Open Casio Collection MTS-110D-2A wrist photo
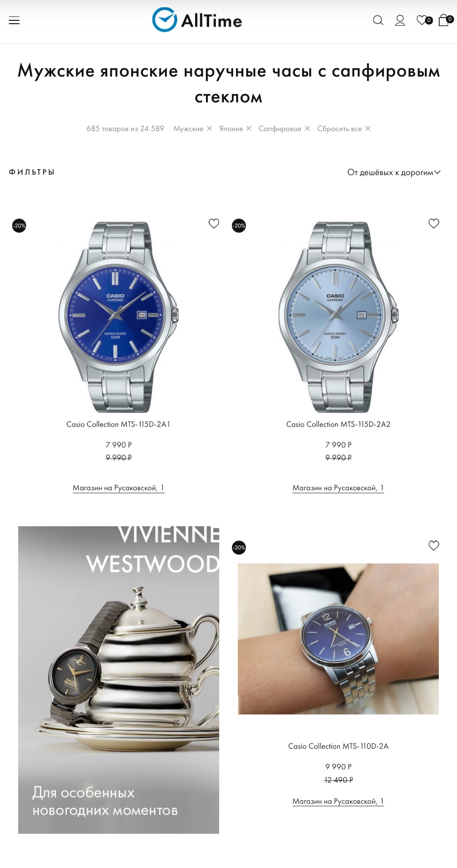 coord(338,639)
